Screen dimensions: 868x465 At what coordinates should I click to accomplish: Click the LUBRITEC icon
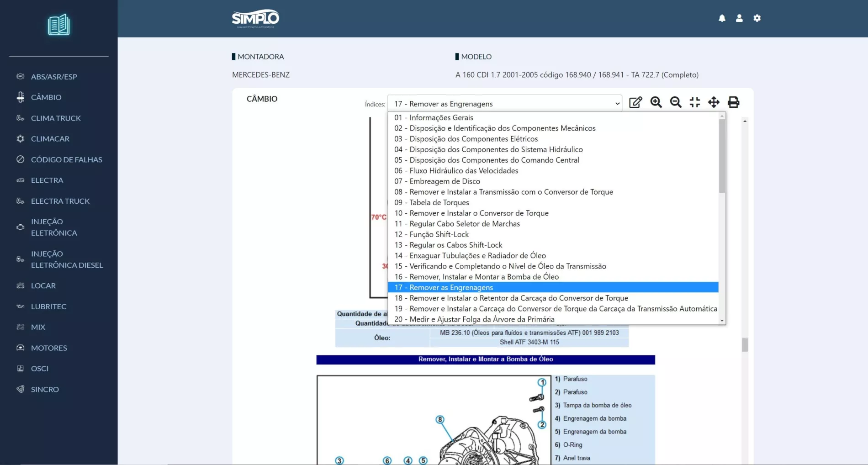21,306
